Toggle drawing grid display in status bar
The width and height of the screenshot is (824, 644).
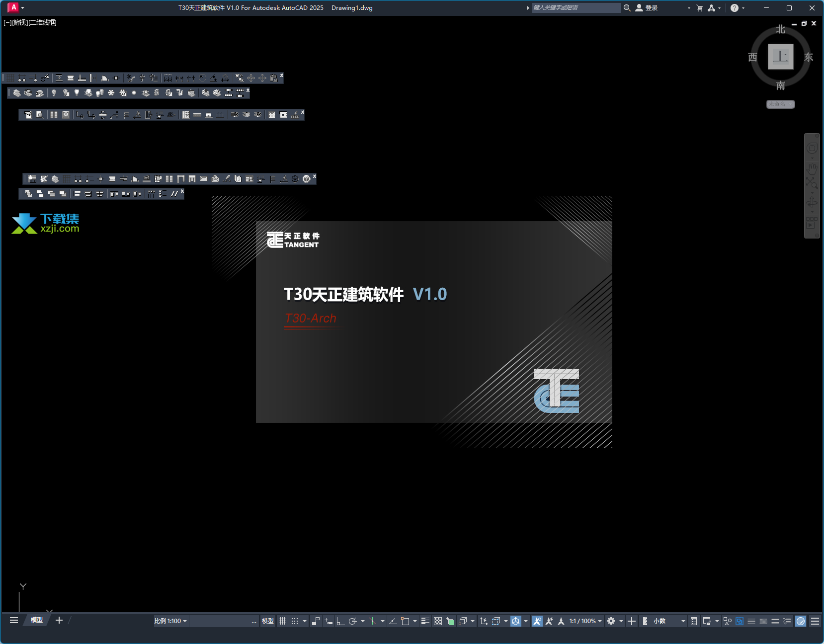point(282,621)
